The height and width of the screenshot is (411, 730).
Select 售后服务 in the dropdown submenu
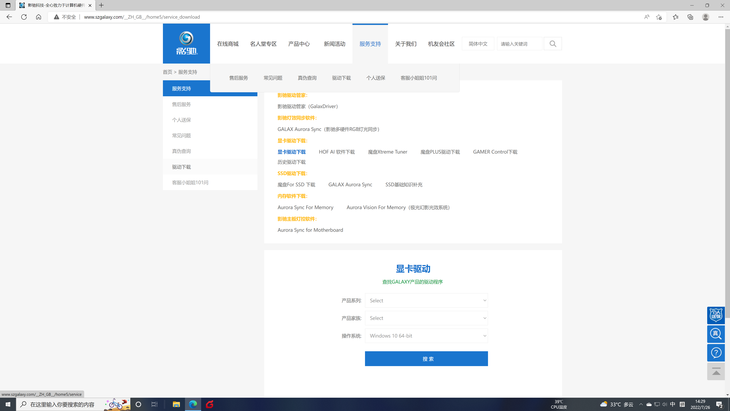pos(238,78)
